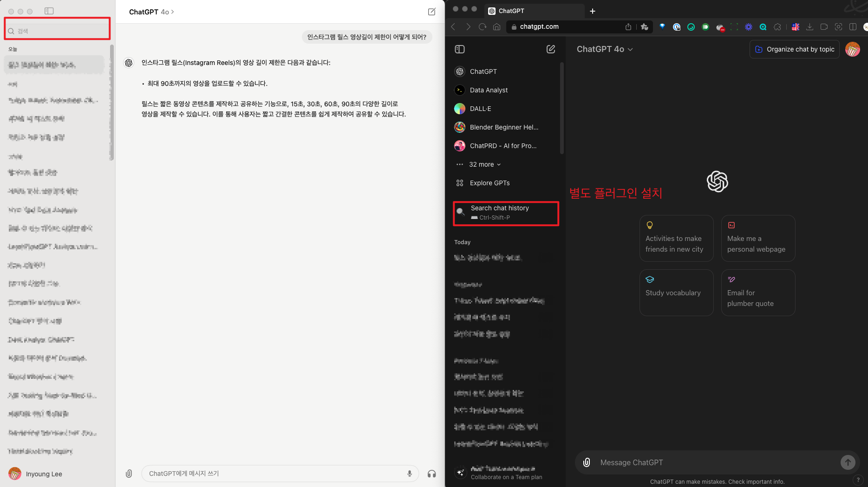
Task: Open the ChatGPT 4o model dropdown in the browser
Action: click(605, 49)
